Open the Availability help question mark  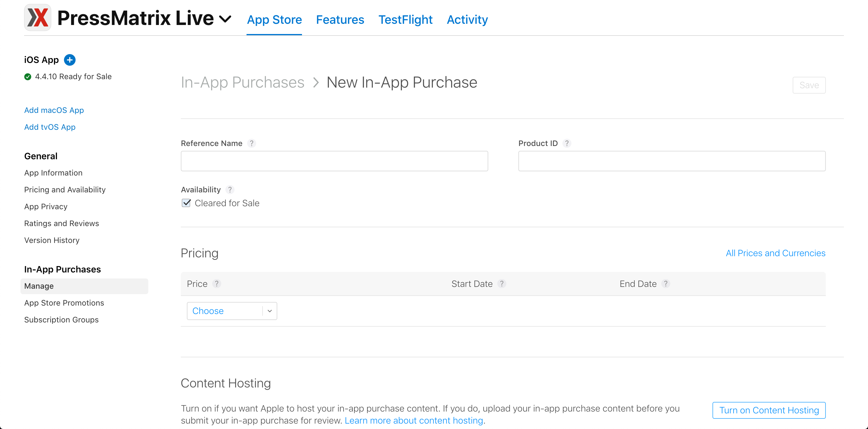(x=230, y=190)
